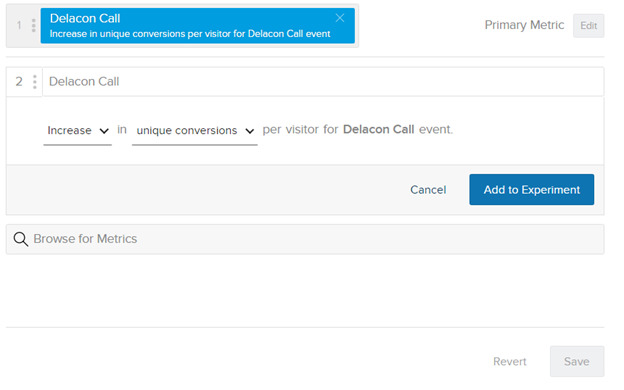Save the metric changes
This screenshot has width=624, height=390.
click(577, 361)
